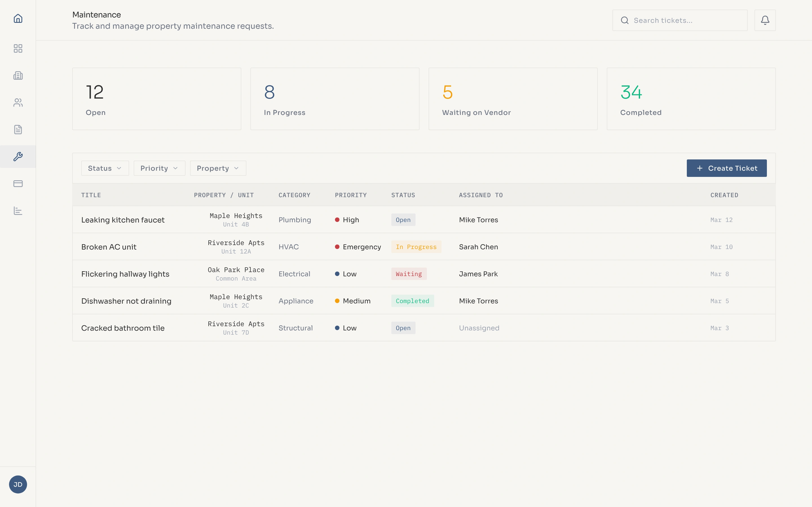The width and height of the screenshot is (812, 507).
Task: Click the search tickets field
Action: (679, 20)
